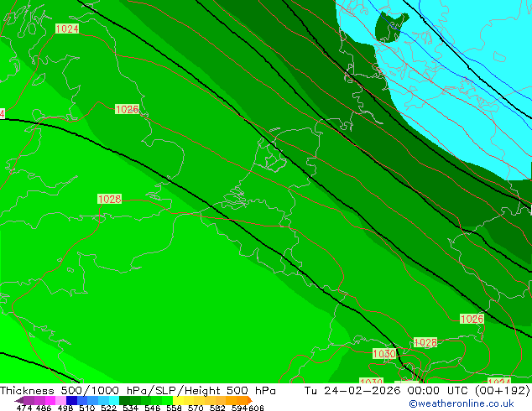The image size is (532, 411).
Task: Click the 1026 isobar label at lower right
Action: pos(472,319)
